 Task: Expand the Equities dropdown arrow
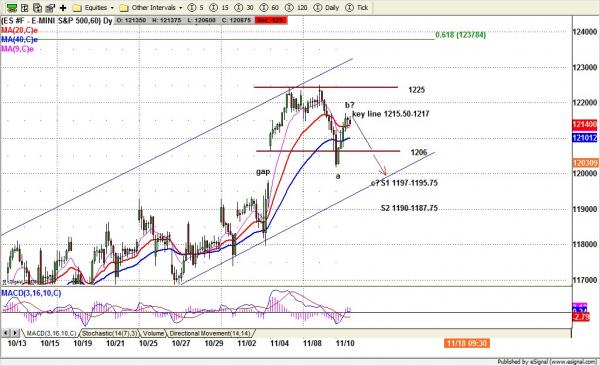[x=112, y=8]
